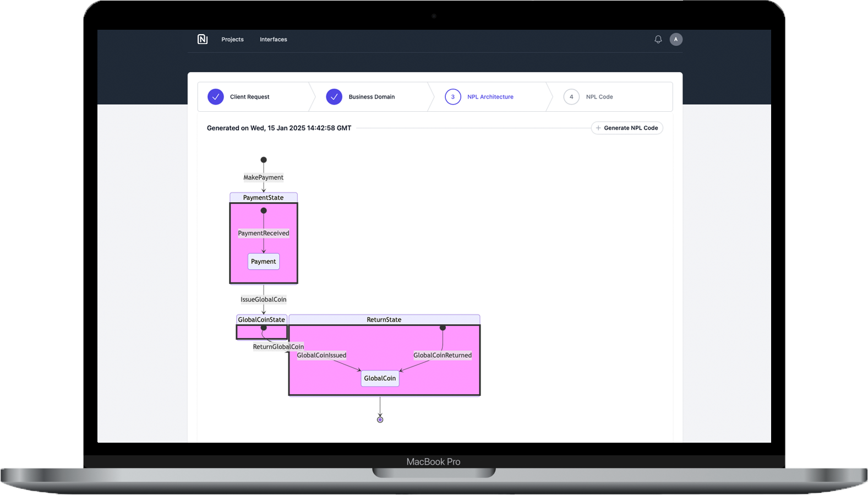This screenshot has height=495, width=868.
Task: Click start dot above GlobalCoinReturned
Action: pos(443,328)
